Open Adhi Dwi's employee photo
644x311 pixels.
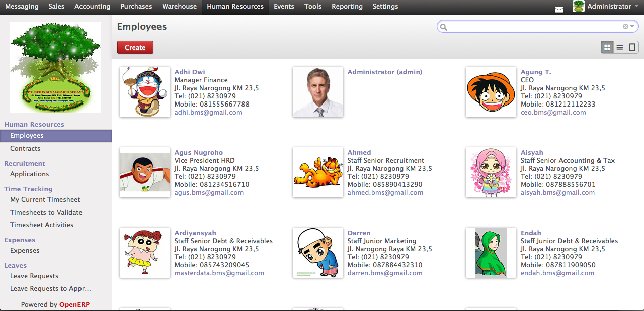(145, 92)
